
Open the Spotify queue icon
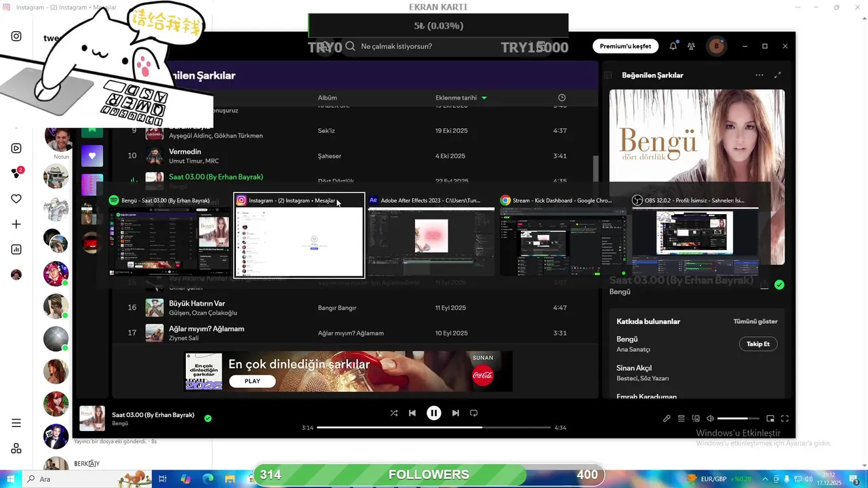click(682, 419)
